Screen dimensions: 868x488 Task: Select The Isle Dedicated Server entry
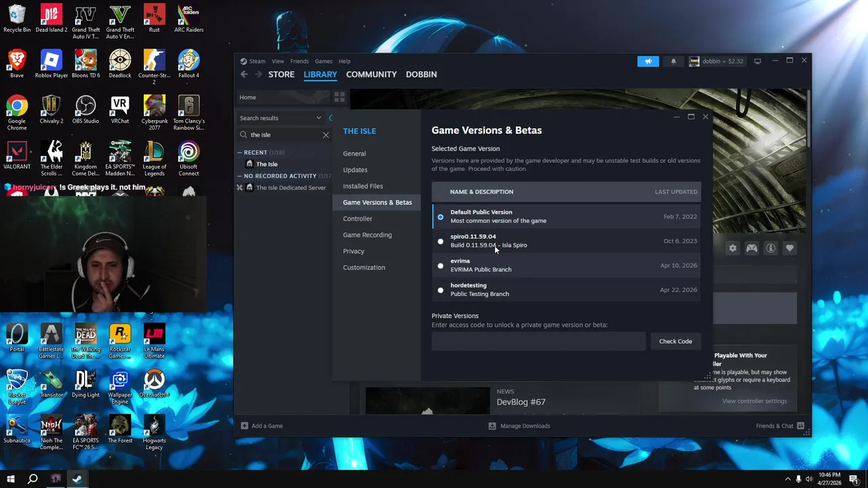tap(291, 188)
